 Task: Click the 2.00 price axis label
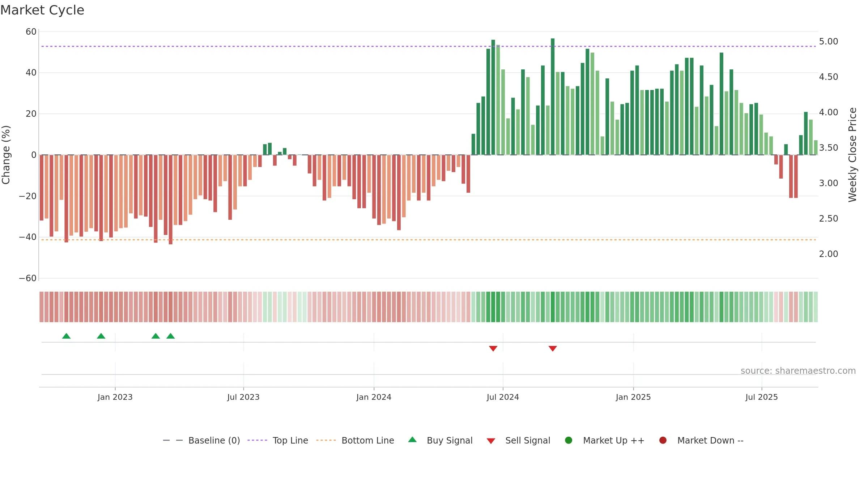pos(829,254)
